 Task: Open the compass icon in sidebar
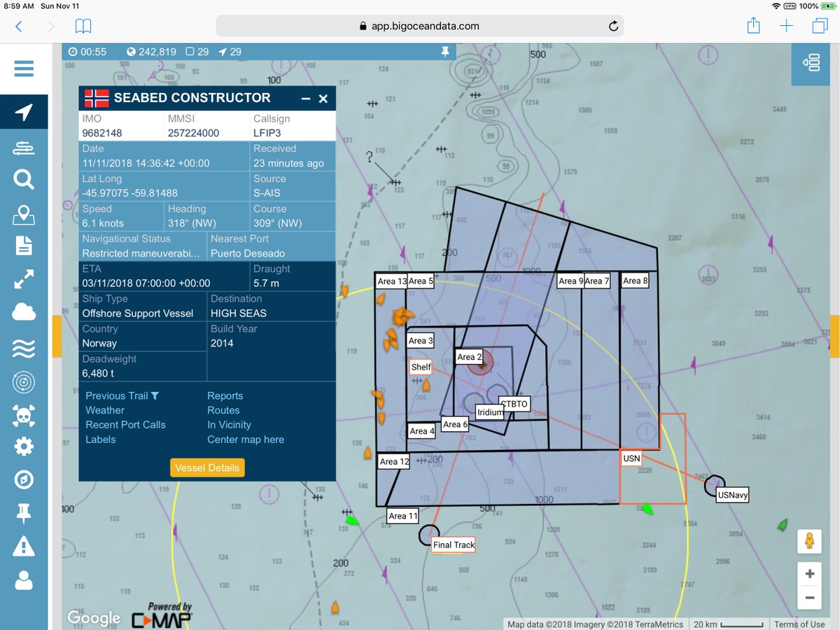[24, 479]
